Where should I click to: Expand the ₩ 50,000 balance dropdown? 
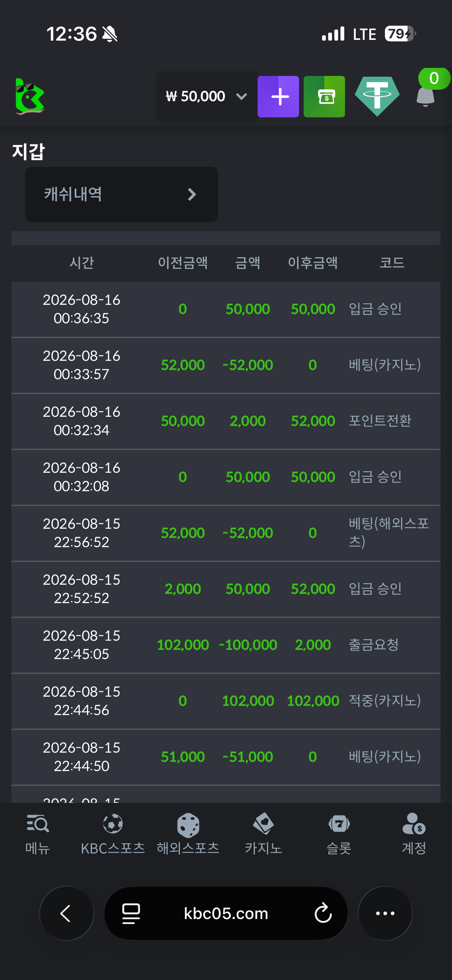[207, 97]
